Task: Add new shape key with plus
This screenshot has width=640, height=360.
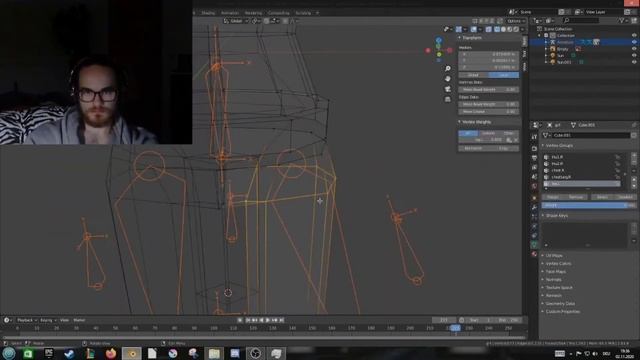Action: point(634,226)
